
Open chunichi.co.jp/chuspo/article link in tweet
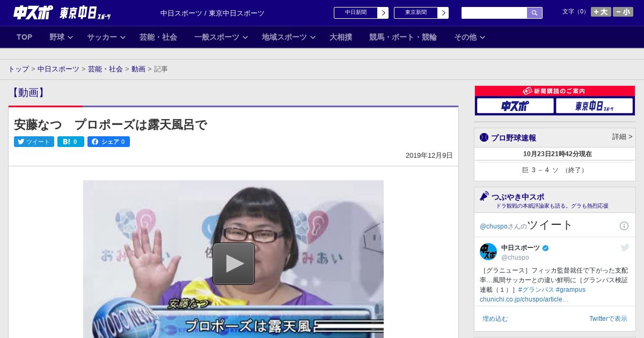[524, 299]
